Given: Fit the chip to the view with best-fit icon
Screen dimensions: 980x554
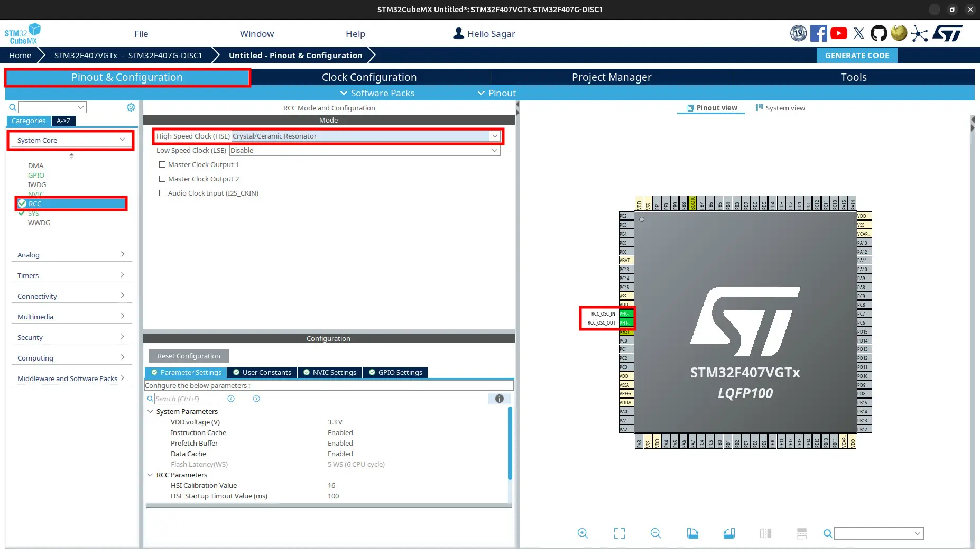Looking at the screenshot, I should (620, 533).
